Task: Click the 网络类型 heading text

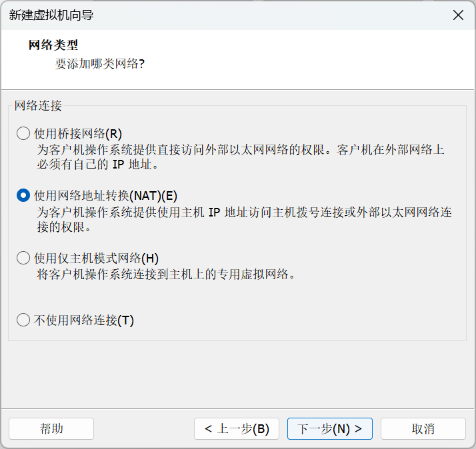Action: pyautogui.click(x=53, y=45)
